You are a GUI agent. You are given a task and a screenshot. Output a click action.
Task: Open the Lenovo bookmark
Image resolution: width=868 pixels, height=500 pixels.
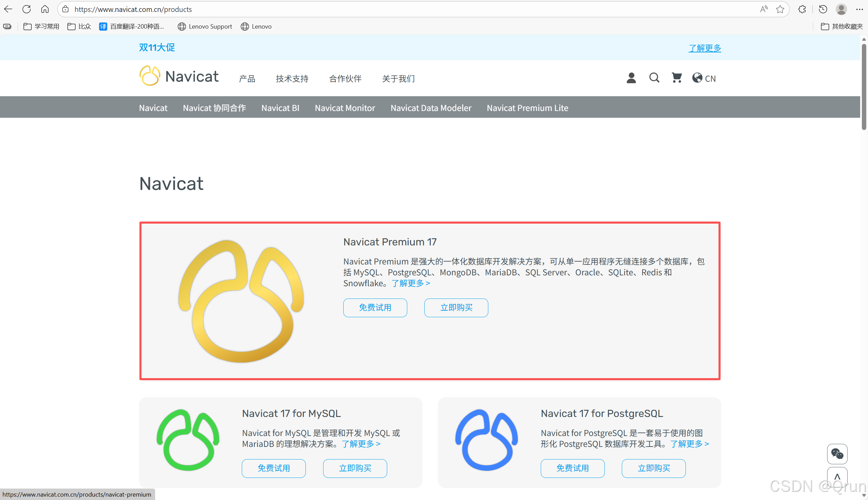[x=256, y=27]
